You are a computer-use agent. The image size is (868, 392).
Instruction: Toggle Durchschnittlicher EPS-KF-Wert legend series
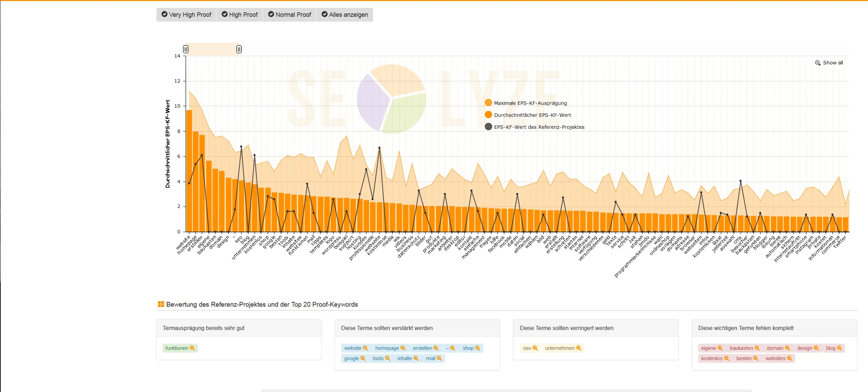click(x=532, y=115)
